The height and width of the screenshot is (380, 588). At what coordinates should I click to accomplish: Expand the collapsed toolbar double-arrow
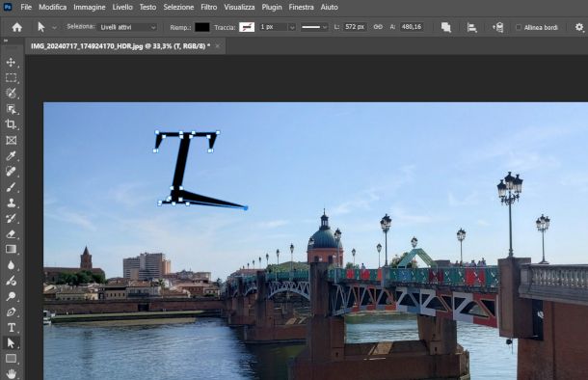click(x=6, y=41)
